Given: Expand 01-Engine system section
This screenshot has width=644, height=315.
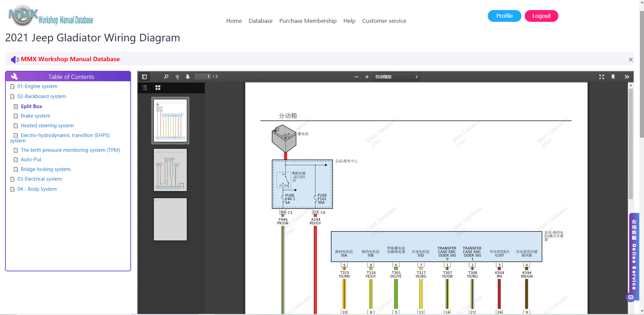Looking at the screenshot, I should (37, 86).
